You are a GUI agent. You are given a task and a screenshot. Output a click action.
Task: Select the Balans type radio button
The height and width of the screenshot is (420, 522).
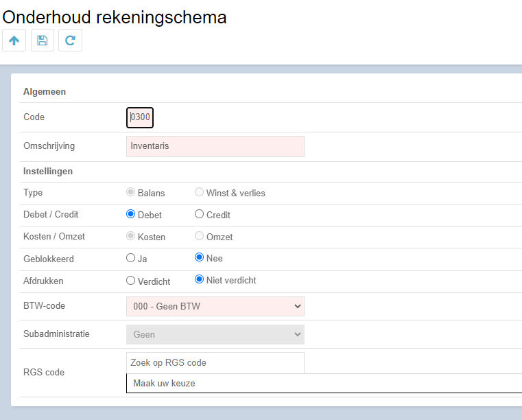coord(130,192)
